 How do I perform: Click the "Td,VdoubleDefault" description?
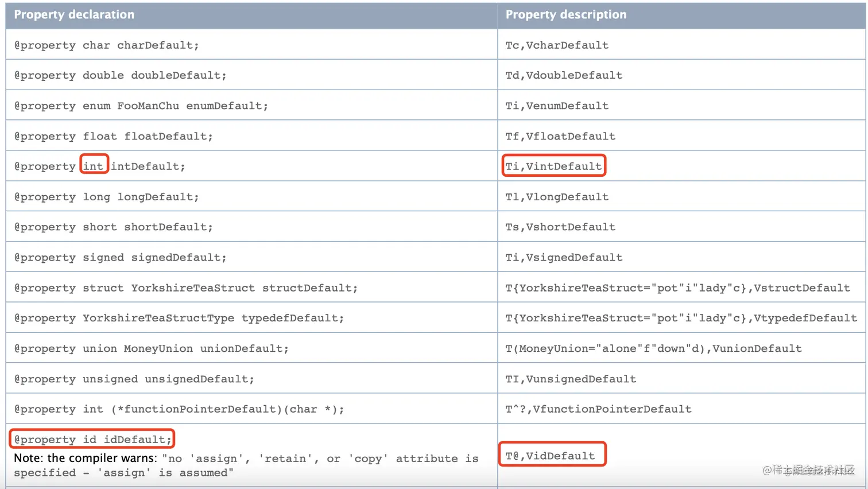564,76
